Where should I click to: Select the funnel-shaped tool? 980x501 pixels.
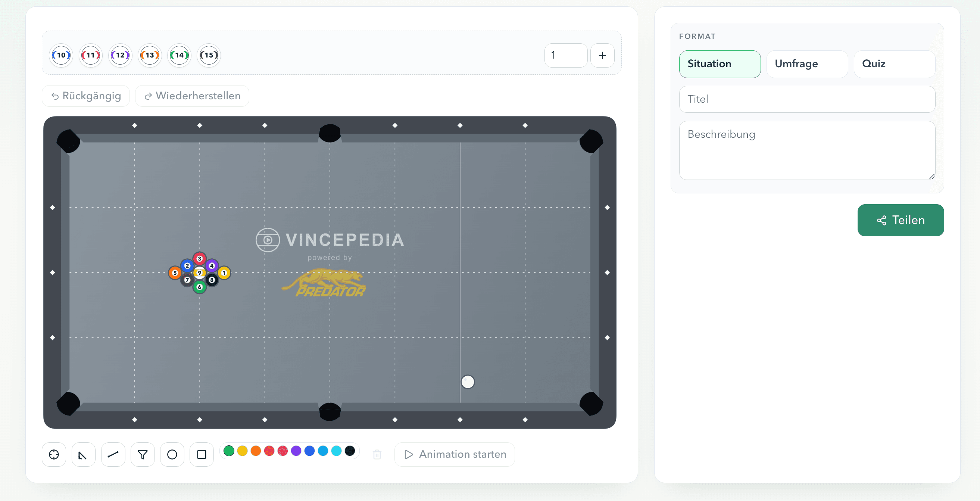[143, 455]
